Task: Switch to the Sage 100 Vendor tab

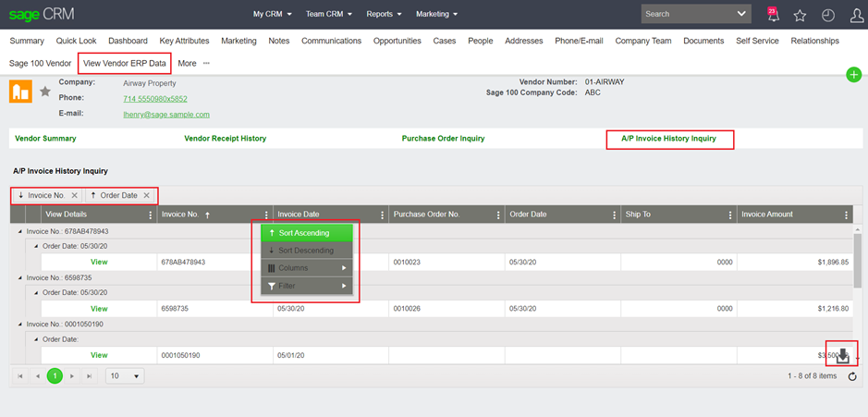Action: (x=41, y=63)
